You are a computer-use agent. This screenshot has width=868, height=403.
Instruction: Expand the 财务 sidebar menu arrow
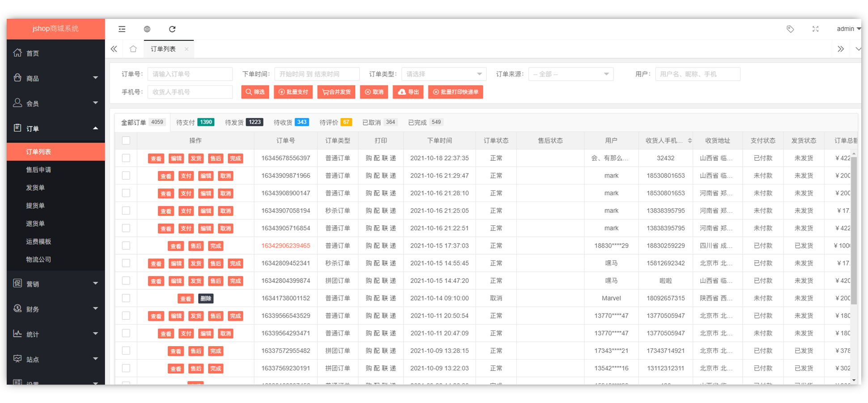(x=95, y=309)
